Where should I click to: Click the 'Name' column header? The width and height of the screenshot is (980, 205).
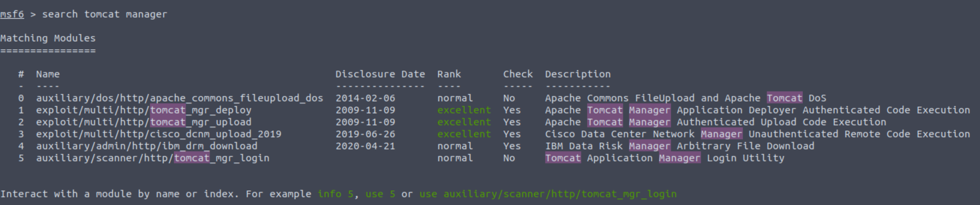(x=47, y=74)
